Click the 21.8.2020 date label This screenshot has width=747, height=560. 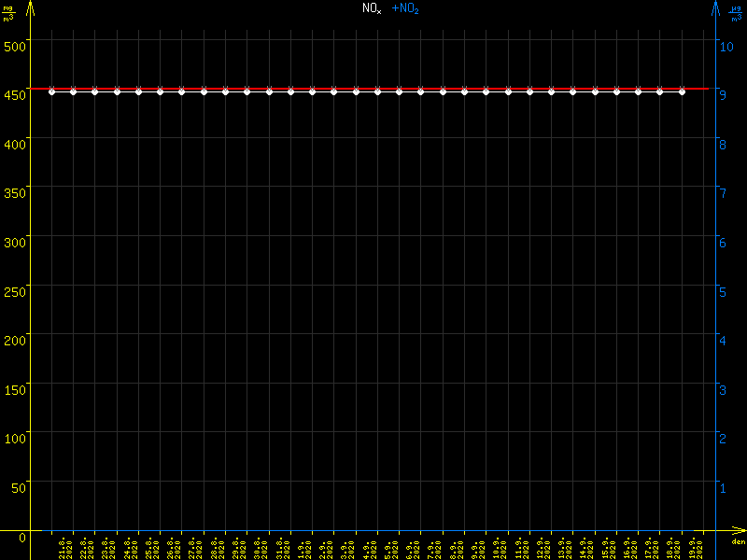pos(64,549)
